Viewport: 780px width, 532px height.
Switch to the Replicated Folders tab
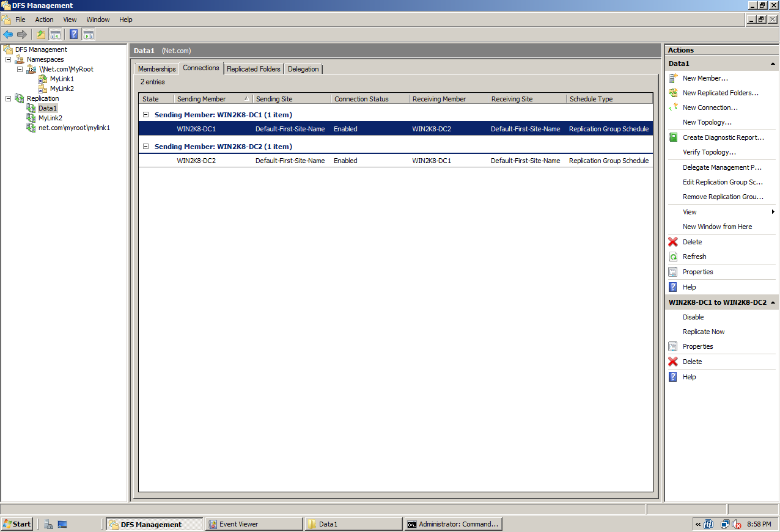253,68
